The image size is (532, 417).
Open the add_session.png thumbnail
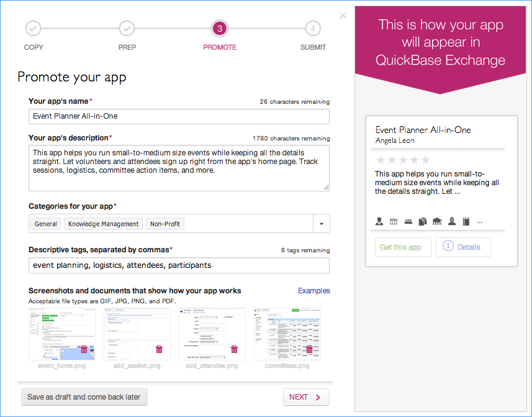coord(137,334)
